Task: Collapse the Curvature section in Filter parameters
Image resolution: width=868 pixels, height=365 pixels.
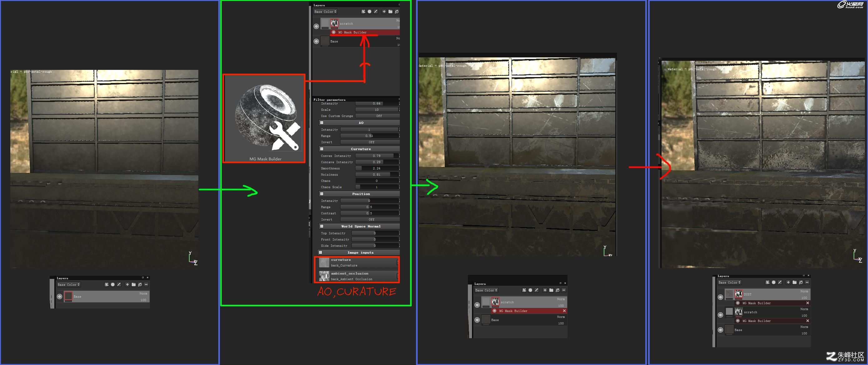Action: coord(321,149)
